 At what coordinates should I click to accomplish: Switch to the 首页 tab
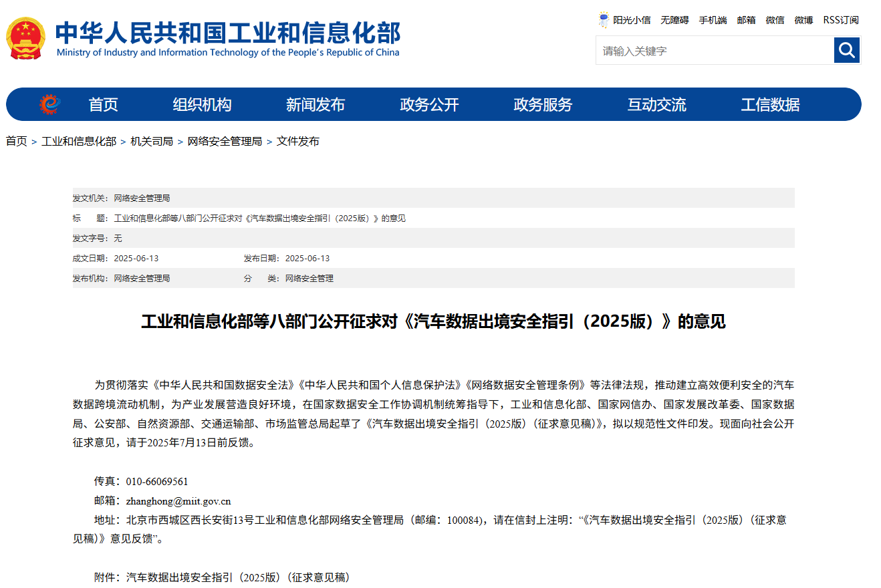click(x=103, y=104)
